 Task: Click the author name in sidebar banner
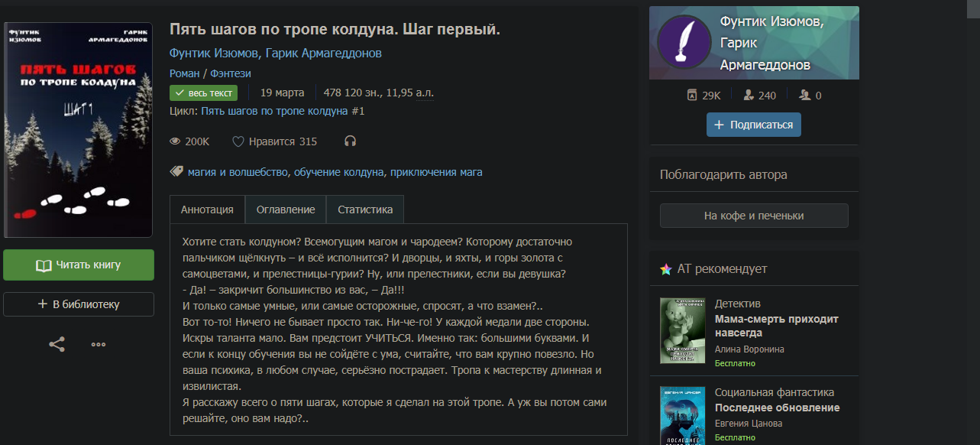[771, 43]
